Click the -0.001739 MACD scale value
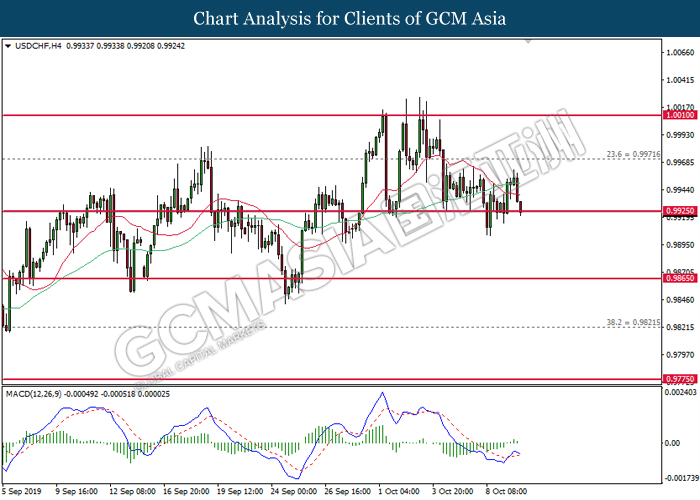The width and height of the screenshot is (700, 500). (681, 478)
